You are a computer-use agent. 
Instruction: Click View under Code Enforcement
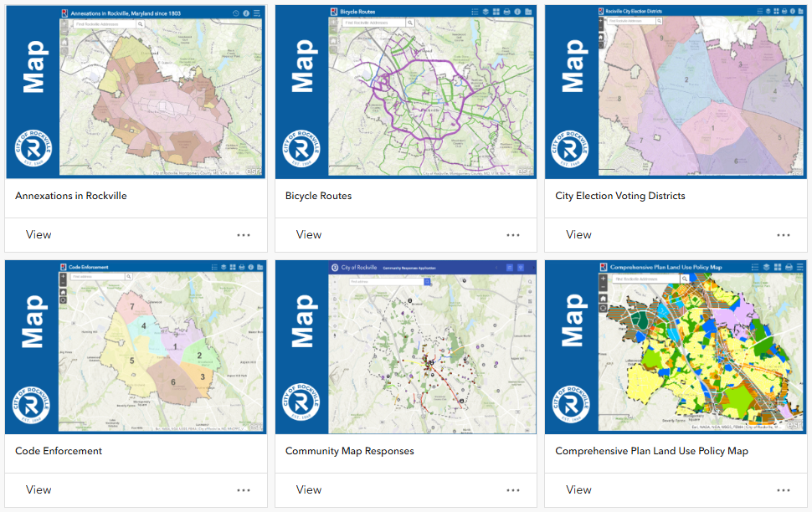(x=39, y=490)
